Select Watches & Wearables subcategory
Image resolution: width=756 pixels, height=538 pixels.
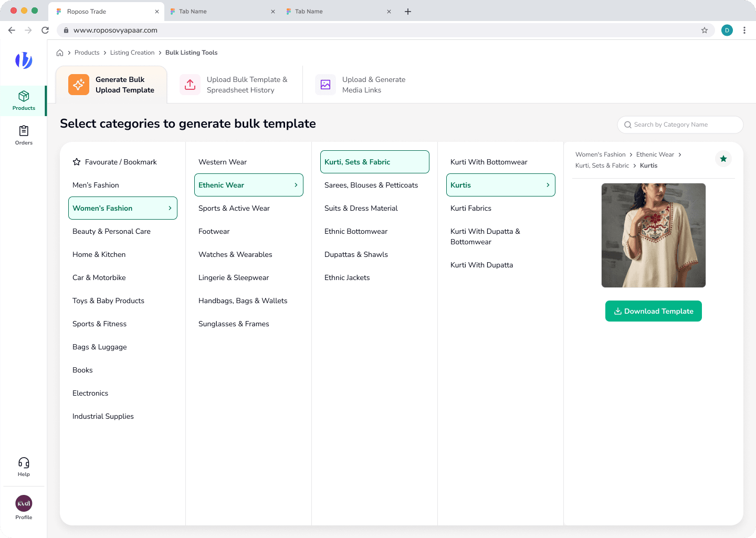[249, 254]
